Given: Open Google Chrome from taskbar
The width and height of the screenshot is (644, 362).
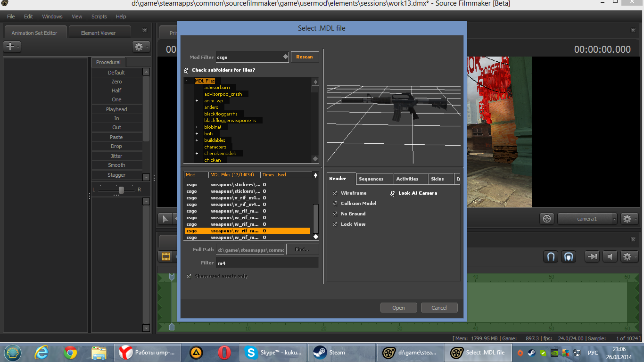Looking at the screenshot, I should [70, 352].
